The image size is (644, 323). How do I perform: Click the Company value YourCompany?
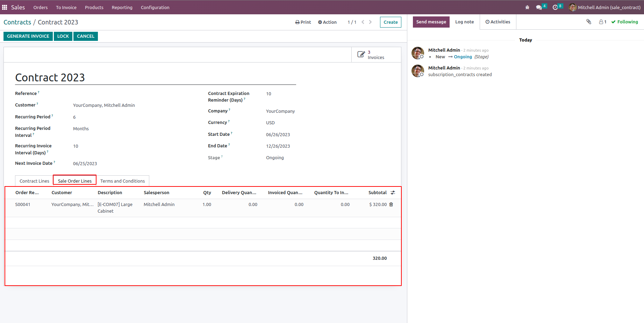pyautogui.click(x=280, y=111)
